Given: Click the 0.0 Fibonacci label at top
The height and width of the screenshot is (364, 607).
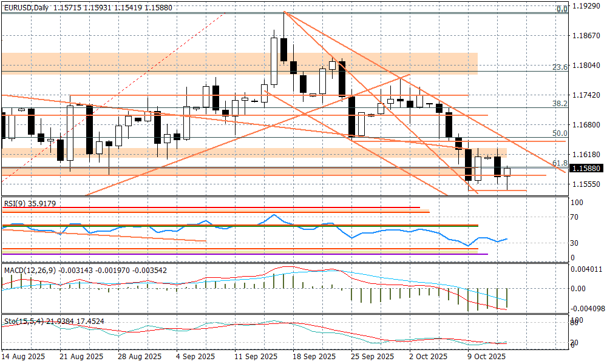Looking at the screenshot, I should (x=562, y=9).
